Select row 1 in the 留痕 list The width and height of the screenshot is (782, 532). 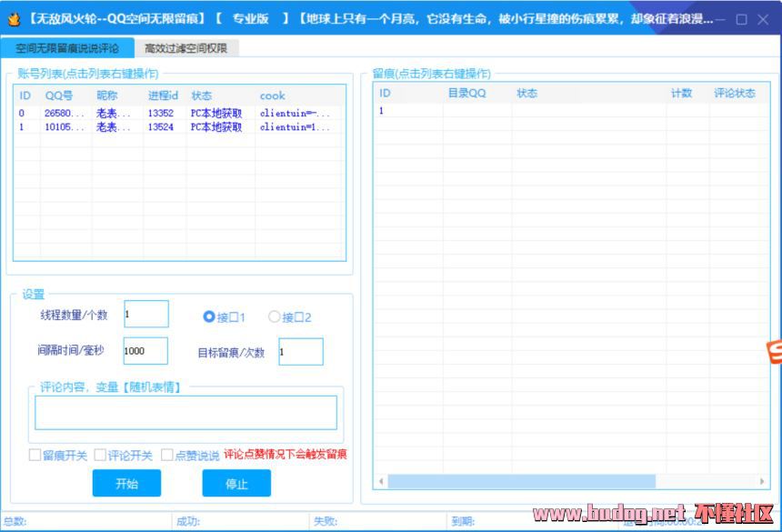[x=572, y=111]
